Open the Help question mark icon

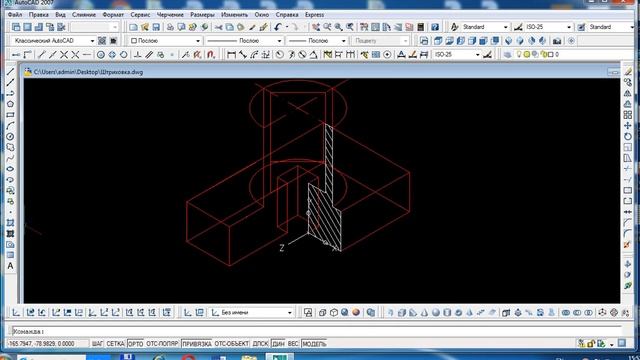coord(435,27)
